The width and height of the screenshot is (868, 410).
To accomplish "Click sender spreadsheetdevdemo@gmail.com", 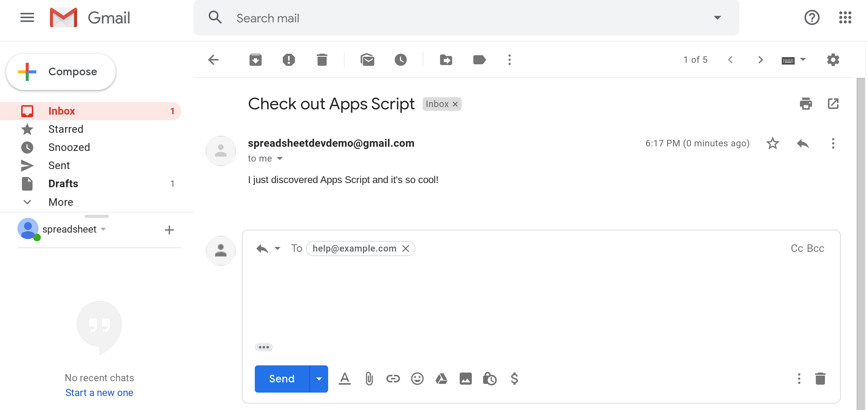I will click(331, 143).
